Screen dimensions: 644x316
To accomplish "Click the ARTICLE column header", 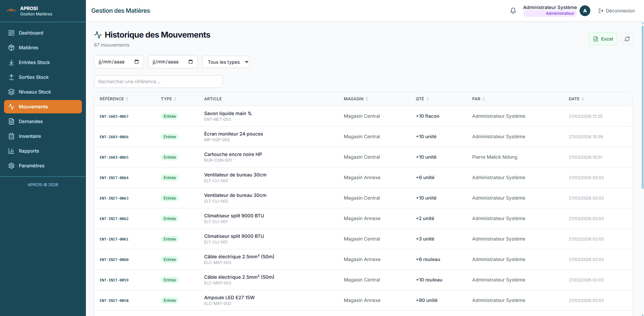I will [x=213, y=99].
